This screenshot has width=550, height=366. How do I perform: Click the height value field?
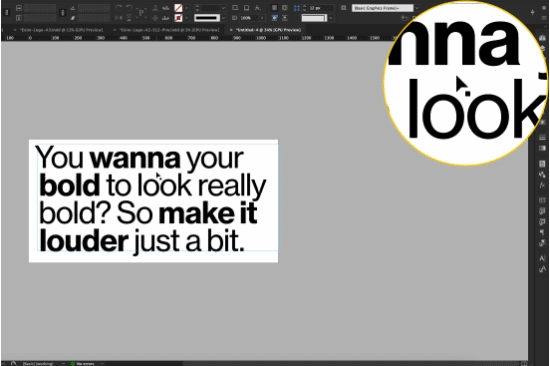coord(40,18)
